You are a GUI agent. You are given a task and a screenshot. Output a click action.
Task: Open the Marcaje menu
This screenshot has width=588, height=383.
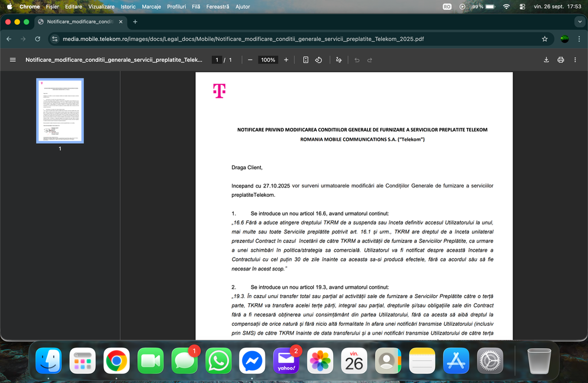pos(151,6)
